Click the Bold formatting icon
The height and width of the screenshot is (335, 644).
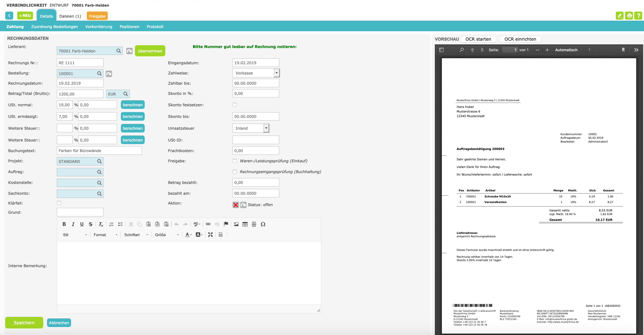coord(64,224)
